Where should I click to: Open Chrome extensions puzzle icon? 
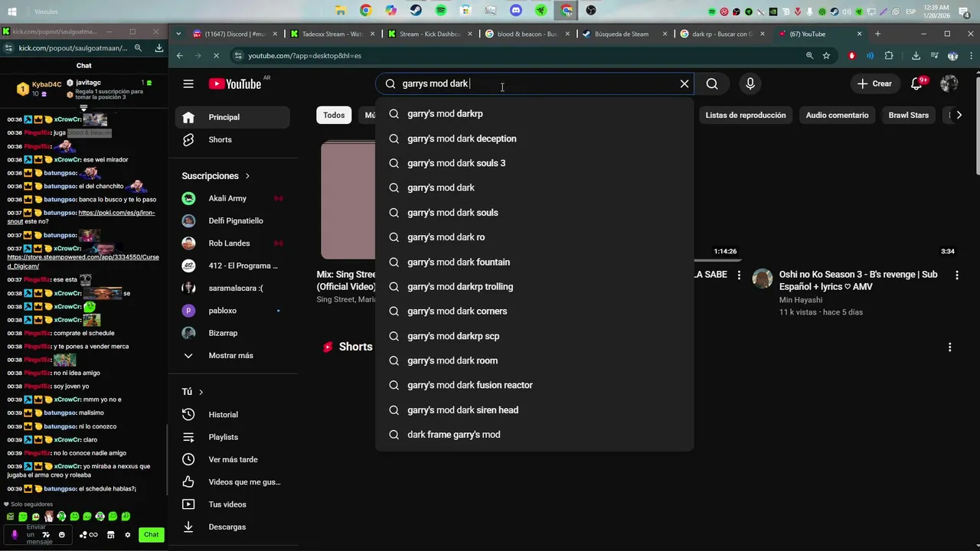(x=889, y=56)
